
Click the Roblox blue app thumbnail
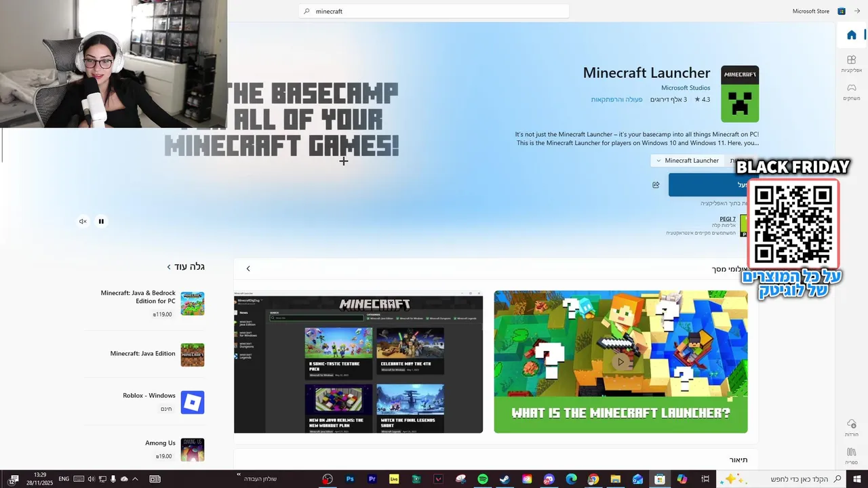click(193, 403)
